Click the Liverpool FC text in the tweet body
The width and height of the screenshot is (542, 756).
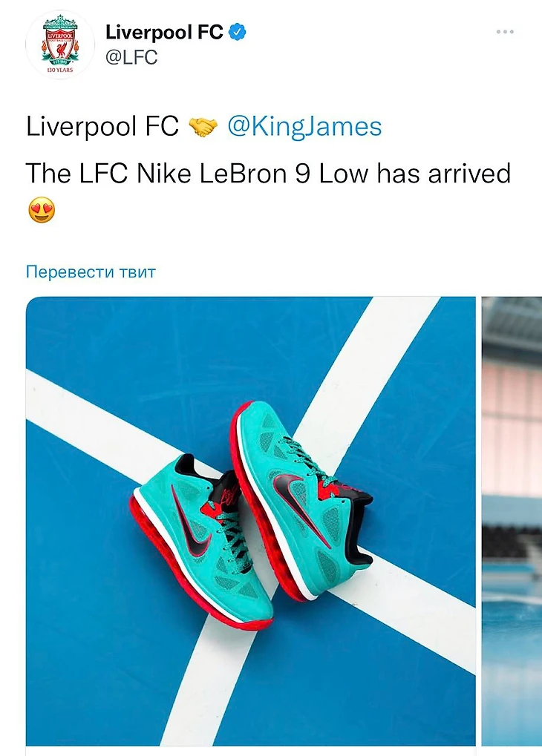pos(102,126)
